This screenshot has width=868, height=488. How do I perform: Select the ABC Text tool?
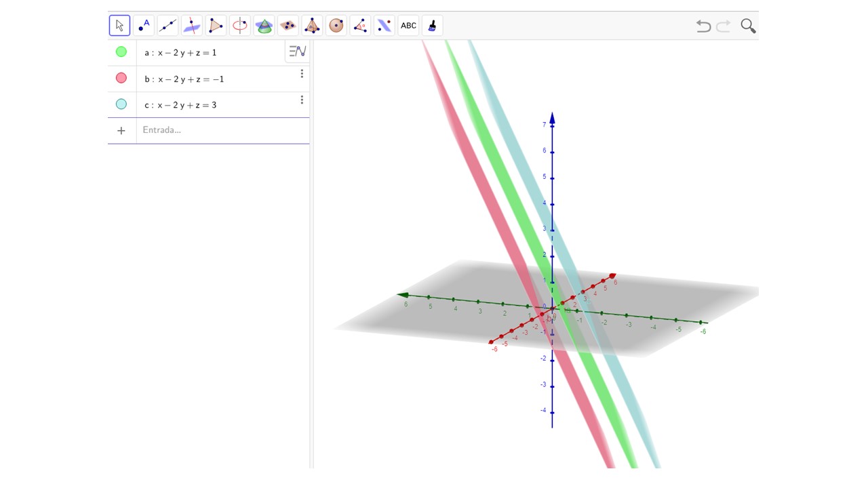click(408, 26)
